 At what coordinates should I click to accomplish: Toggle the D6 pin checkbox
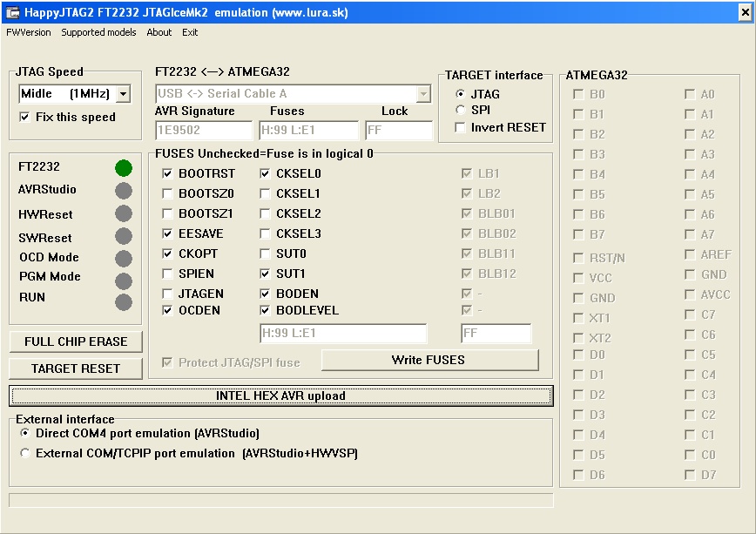pos(578,475)
